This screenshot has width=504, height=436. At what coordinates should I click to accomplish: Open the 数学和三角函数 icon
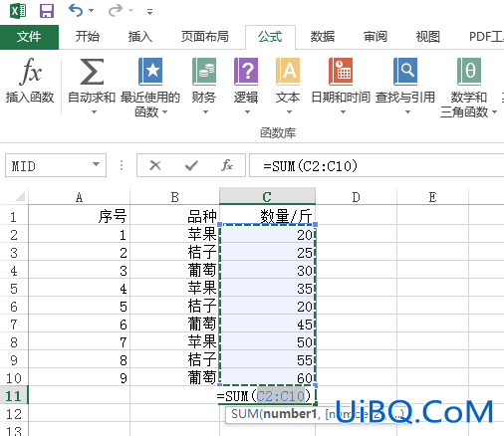pos(469,72)
